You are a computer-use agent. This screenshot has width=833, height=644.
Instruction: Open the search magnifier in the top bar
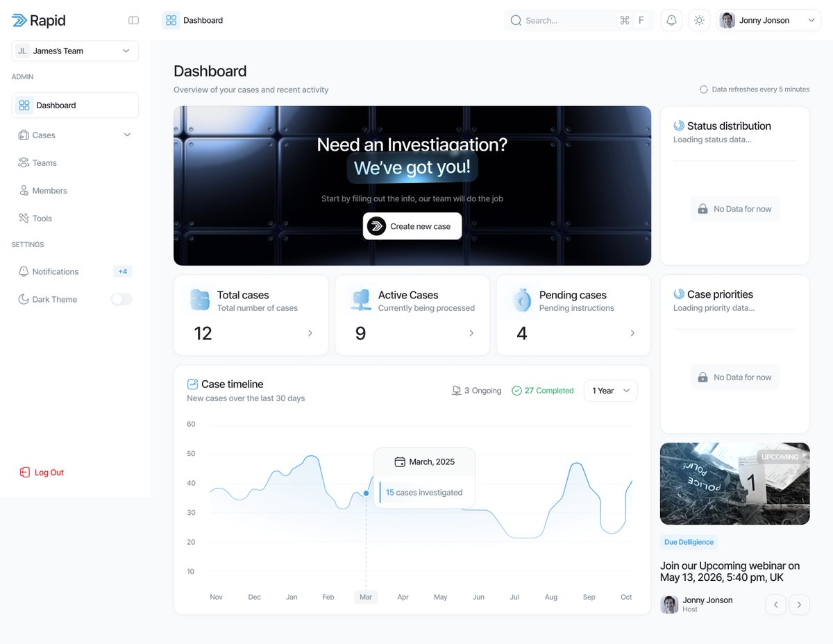(x=515, y=20)
